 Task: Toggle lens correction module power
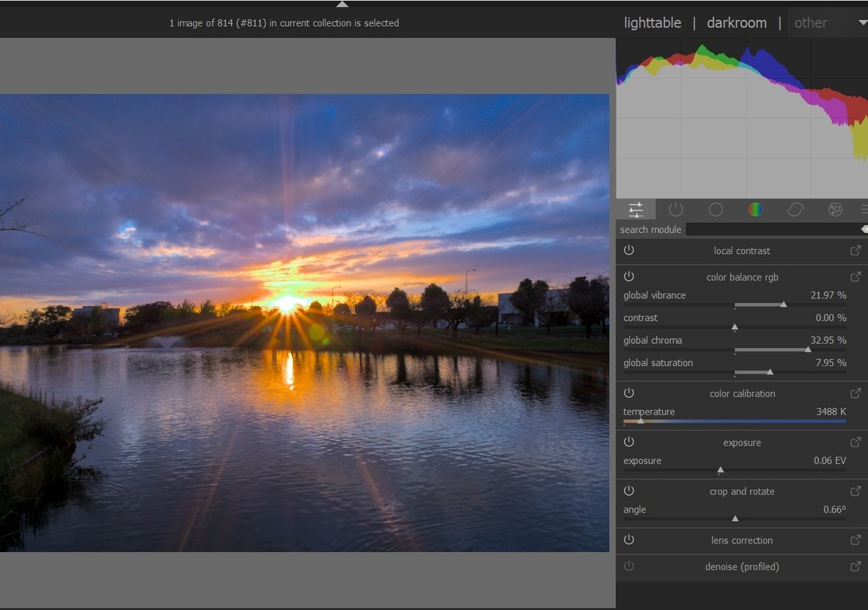[629, 540]
